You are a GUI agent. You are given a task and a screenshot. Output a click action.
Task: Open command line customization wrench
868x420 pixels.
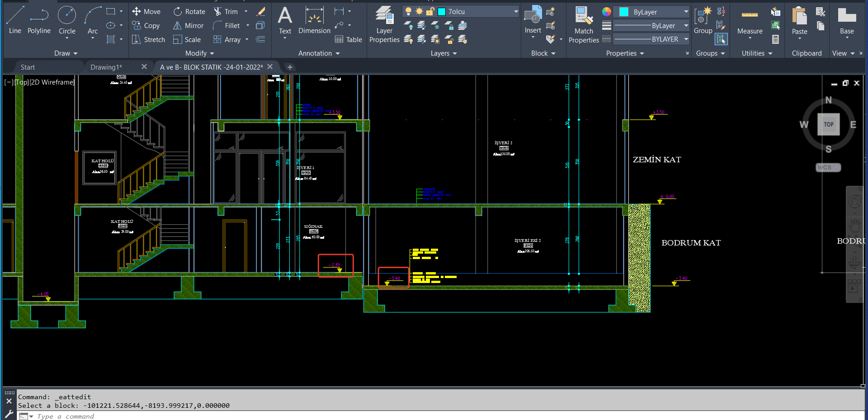[x=9, y=414]
